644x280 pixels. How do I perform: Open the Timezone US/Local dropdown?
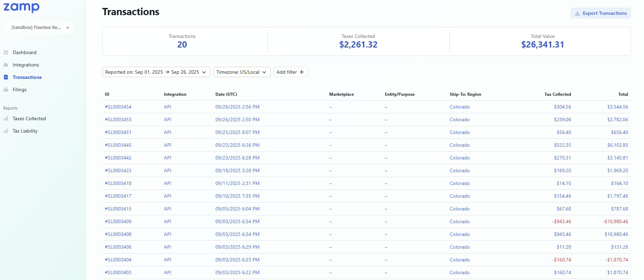(x=242, y=72)
